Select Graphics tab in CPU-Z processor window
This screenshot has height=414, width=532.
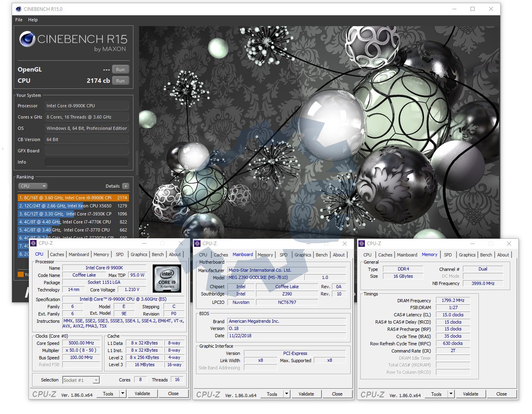(139, 254)
